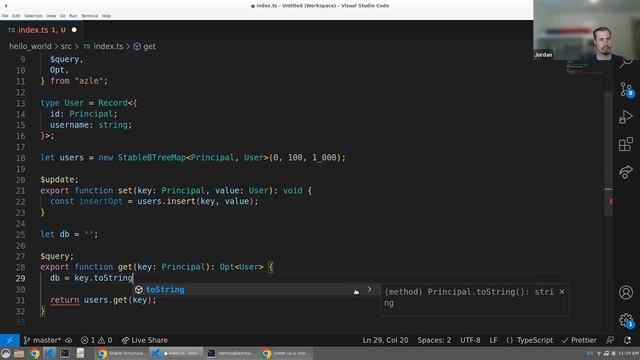The image size is (640, 360).
Task: Click the unsaved dot on the index.ts tab
Action: coord(74,30)
